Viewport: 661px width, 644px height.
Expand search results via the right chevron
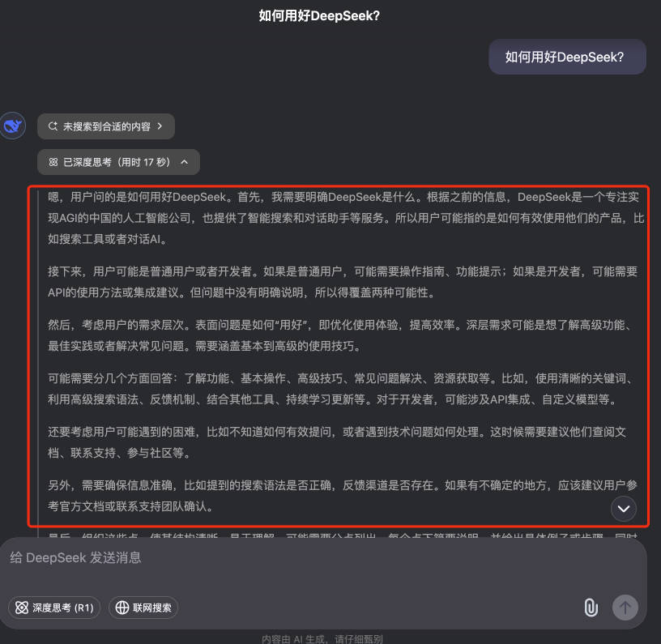pos(160,126)
